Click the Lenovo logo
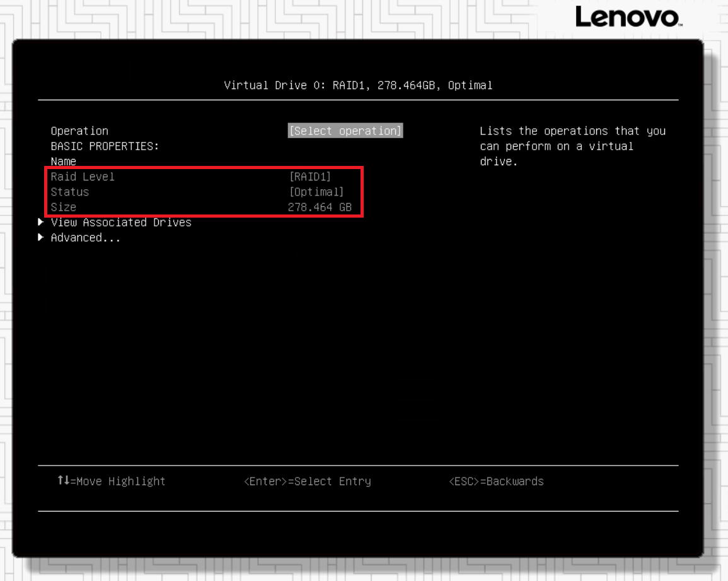The image size is (728, 581). 628,18
